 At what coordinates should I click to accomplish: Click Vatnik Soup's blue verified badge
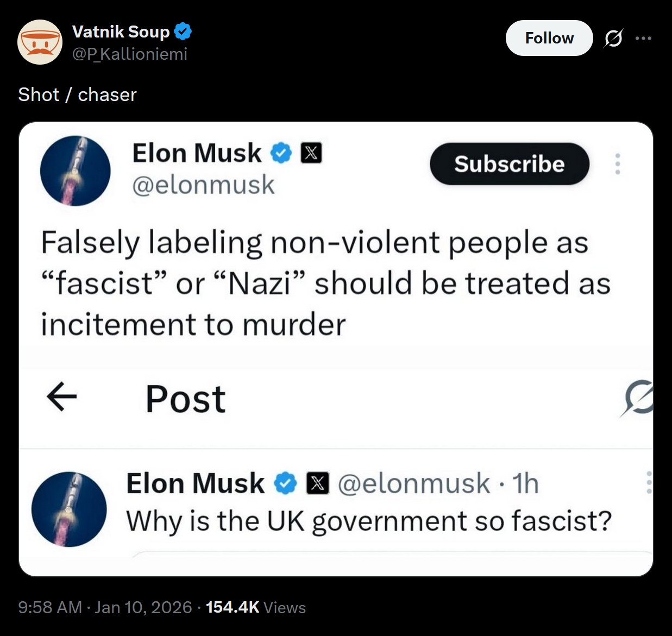tap(183, 31)
